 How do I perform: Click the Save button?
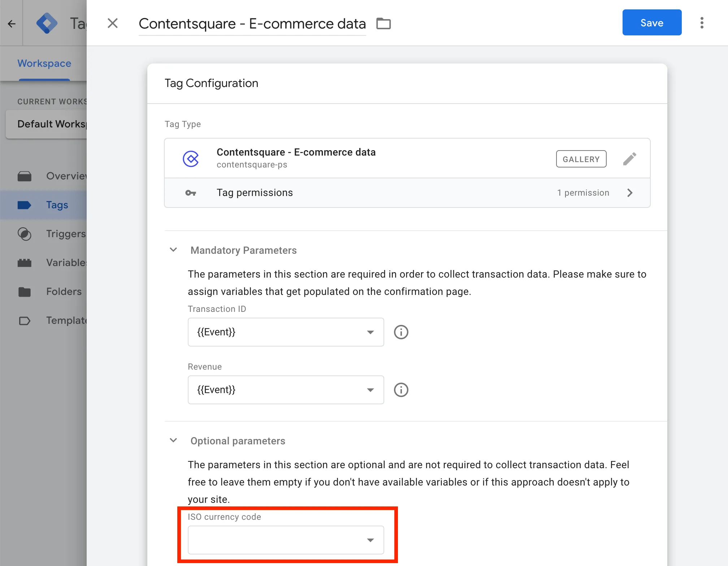coord(652,23)
